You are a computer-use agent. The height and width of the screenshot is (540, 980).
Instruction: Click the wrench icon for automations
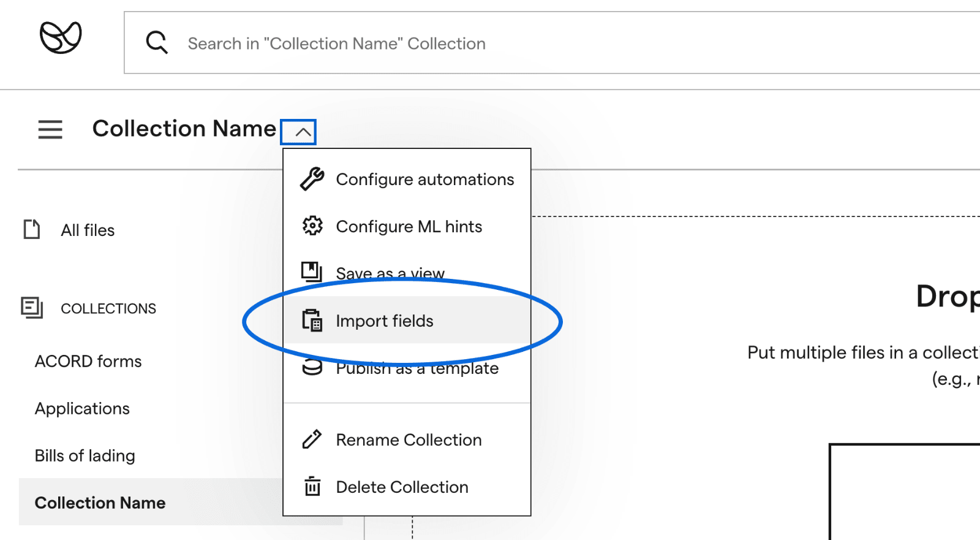312,179
